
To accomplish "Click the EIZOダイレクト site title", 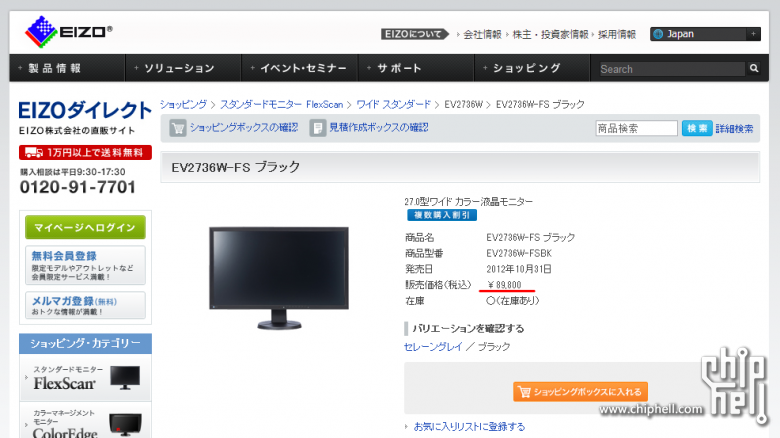I will (x=85, y=110).
